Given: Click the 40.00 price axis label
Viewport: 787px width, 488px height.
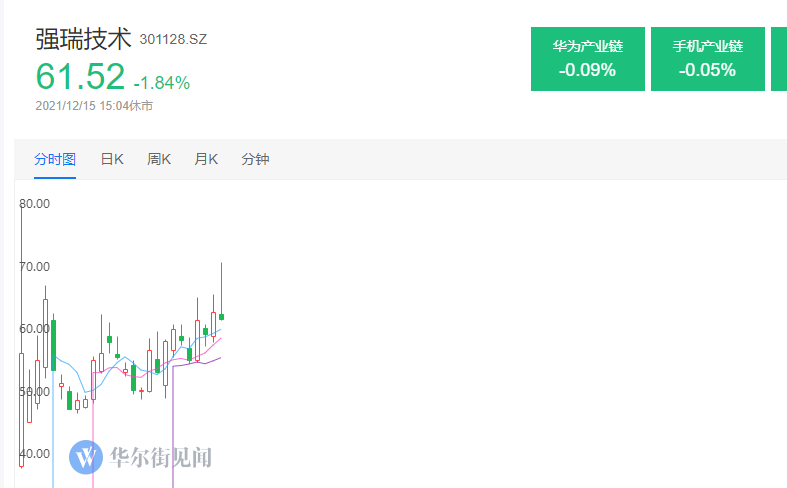Looking at the screenshot, I should (35, 454).
